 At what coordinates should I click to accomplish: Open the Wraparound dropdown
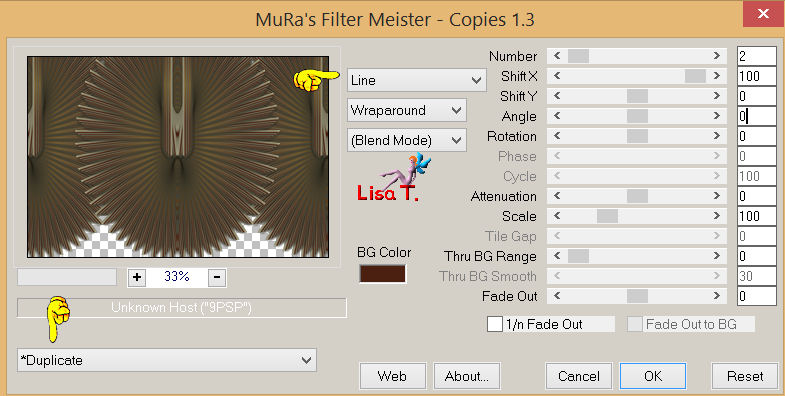pos(407,110)
